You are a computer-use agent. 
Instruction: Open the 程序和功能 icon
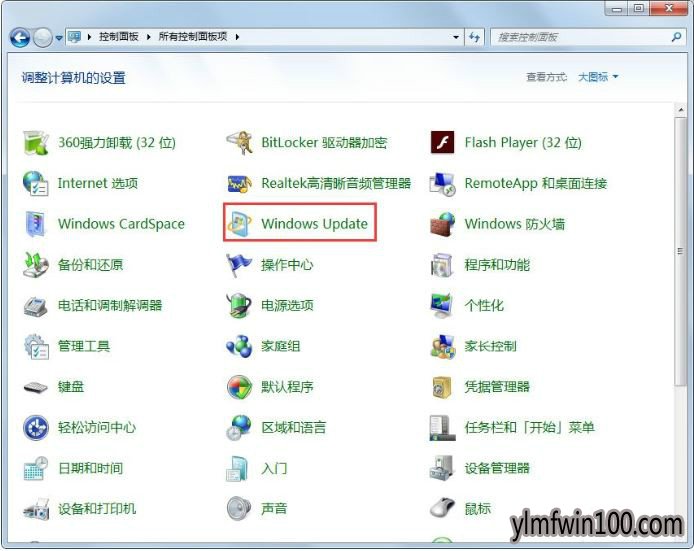tap(443, 265)
